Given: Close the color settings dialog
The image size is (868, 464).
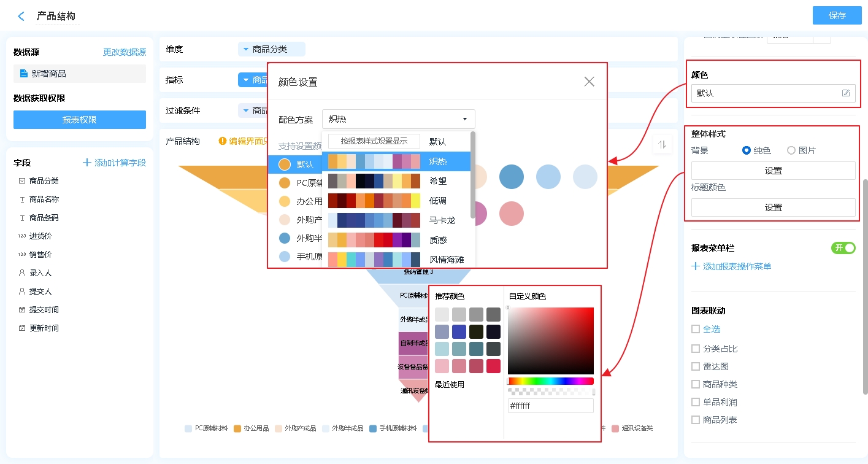Looking at the screenshot, I should (x=589, y=82).
